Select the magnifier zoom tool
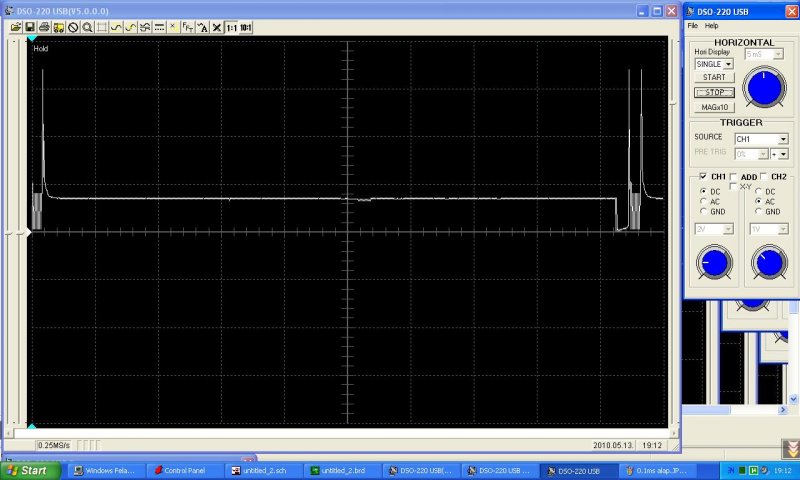Viewport: 800px width, 480px height. 87,28
